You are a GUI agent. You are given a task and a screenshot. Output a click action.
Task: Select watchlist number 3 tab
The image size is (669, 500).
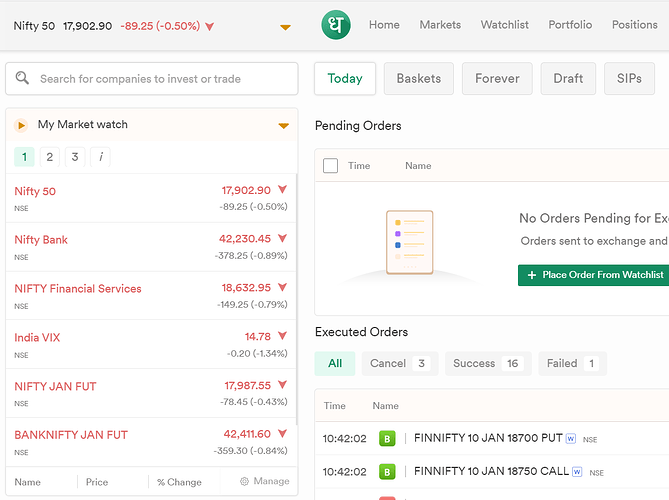point(75,157)
